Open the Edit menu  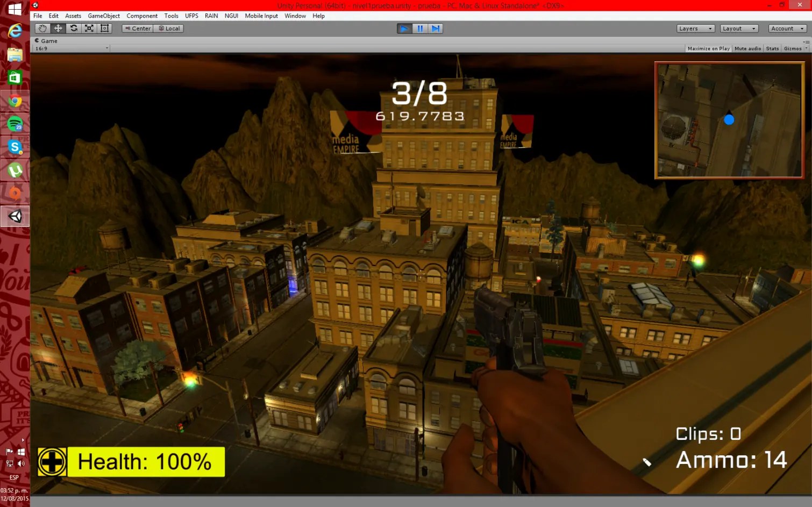pos(53,16)
